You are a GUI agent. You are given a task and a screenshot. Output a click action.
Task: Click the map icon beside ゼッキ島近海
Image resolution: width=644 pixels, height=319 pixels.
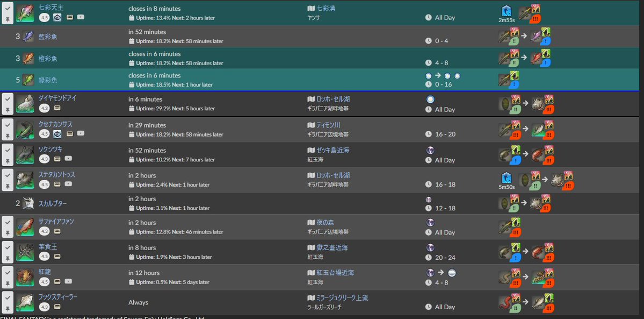[x=311, y=151]
